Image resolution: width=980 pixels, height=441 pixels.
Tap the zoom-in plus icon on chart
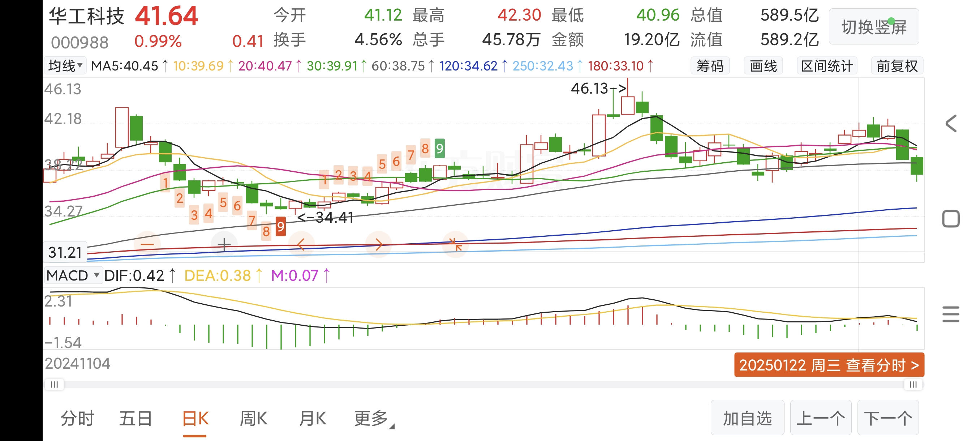click(x=224, y=244)
